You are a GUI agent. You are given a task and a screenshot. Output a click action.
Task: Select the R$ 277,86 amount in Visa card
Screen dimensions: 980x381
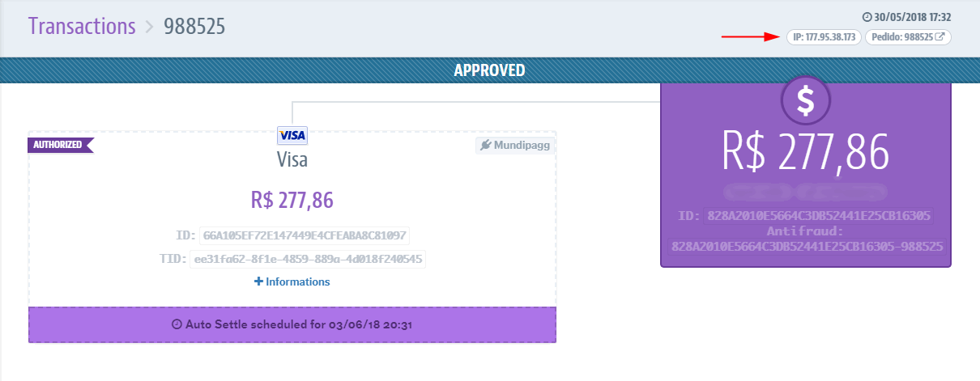tap(292, 199)
